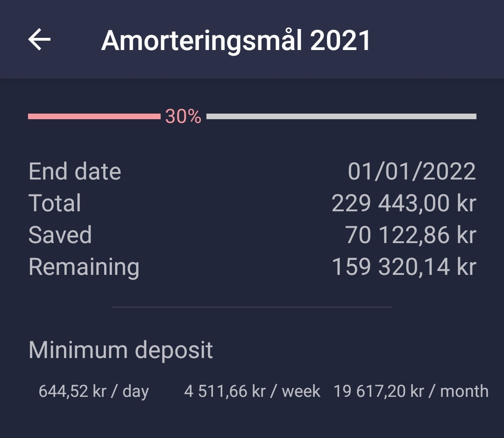Tap the empty area below the deposit amounts
The image size is (504, 438).
[252, 421]
